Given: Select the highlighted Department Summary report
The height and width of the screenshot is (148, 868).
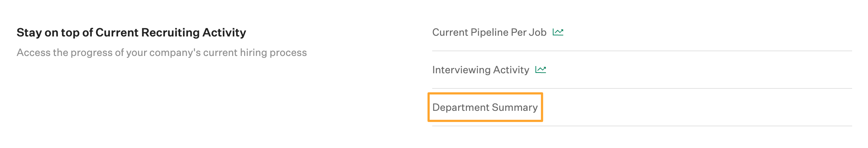Looking at the screenshot, I should pos(485,108).
